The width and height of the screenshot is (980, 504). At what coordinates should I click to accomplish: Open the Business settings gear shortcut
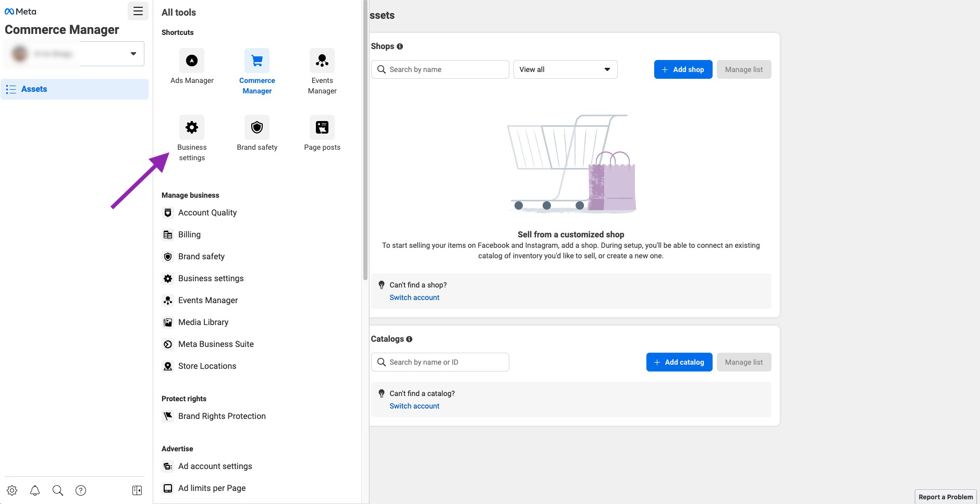click(x=192, y=127)
